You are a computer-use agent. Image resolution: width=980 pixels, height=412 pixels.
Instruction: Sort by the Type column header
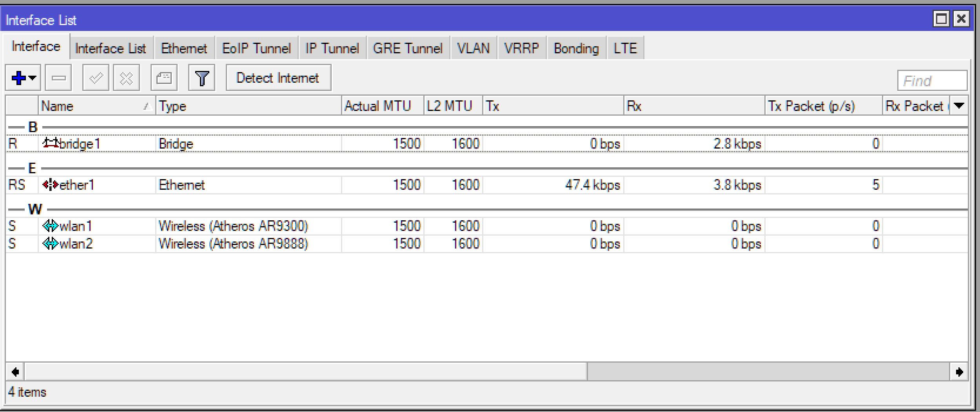249,106
